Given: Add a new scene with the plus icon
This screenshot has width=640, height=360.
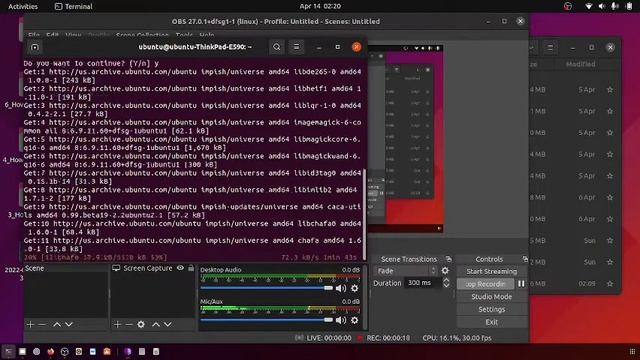Looking at the screenshot, I should coord(30,324).
